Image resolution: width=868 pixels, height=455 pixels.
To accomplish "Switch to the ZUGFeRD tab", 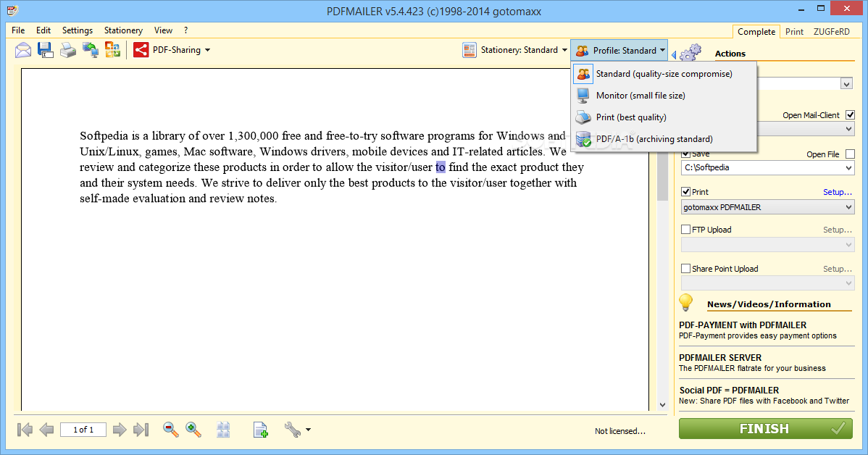I will coord(832,32).
